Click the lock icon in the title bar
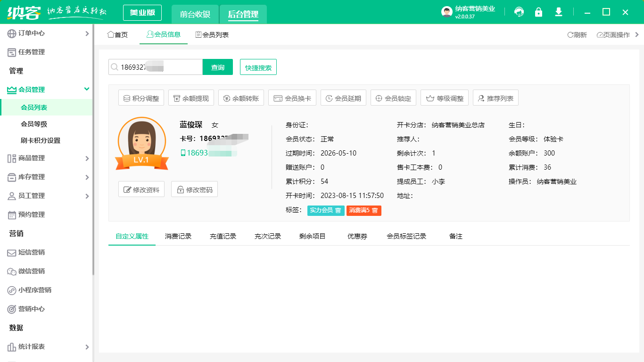The image size is (644, 362). click(x=539, y=12)
